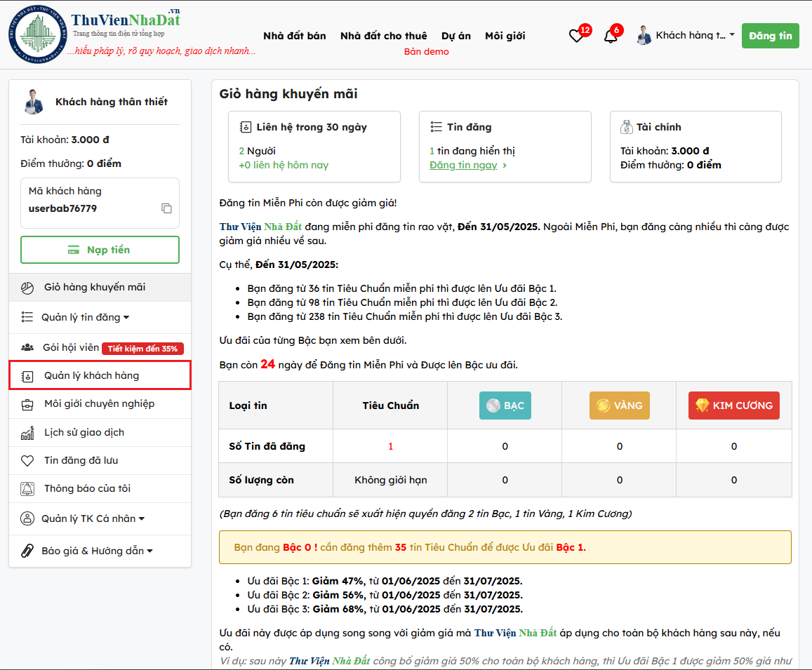
Task: Go to Nhà đất cho thuê menu
Action: (x=383, y=36)
